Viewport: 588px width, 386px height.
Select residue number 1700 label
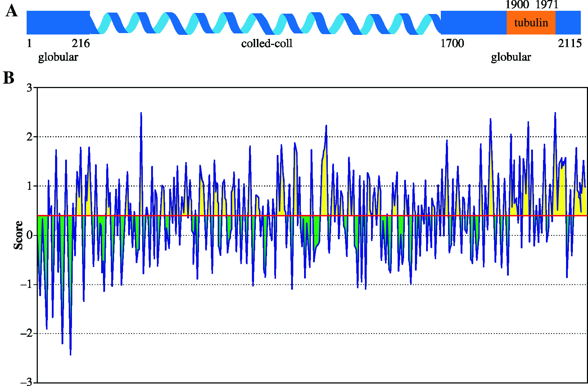[452, 43]
